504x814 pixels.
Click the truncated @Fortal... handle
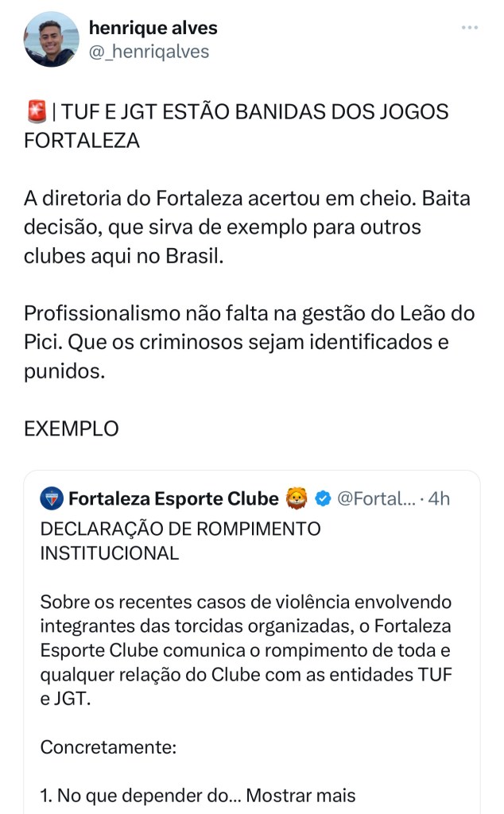point(376,498)
